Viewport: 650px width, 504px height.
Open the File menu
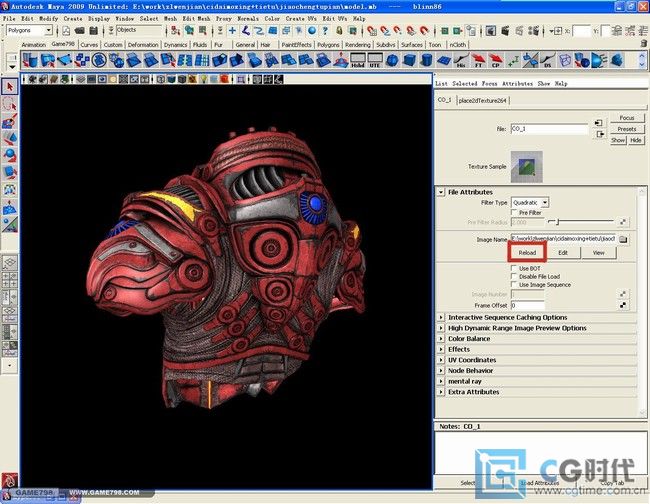9,19
